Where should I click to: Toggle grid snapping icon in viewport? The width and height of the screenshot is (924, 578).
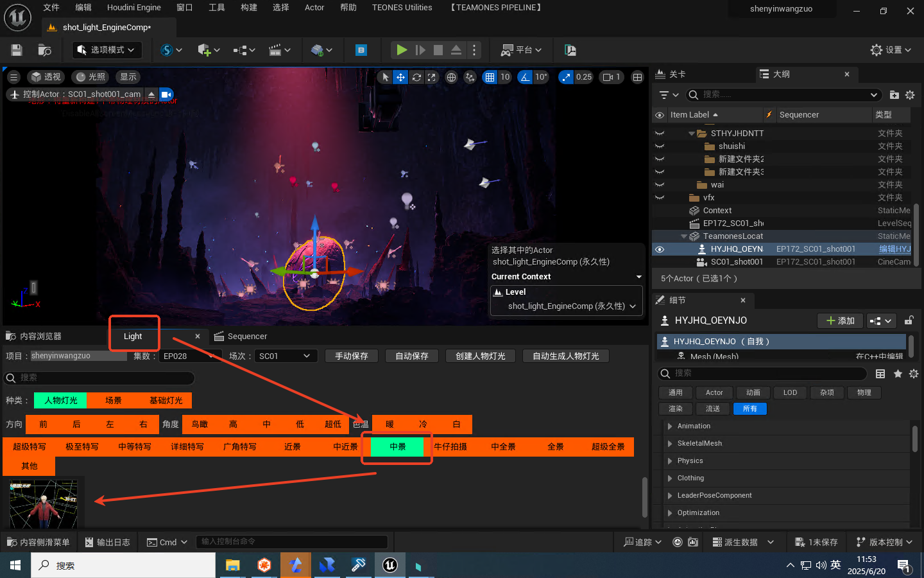point(490,77)
